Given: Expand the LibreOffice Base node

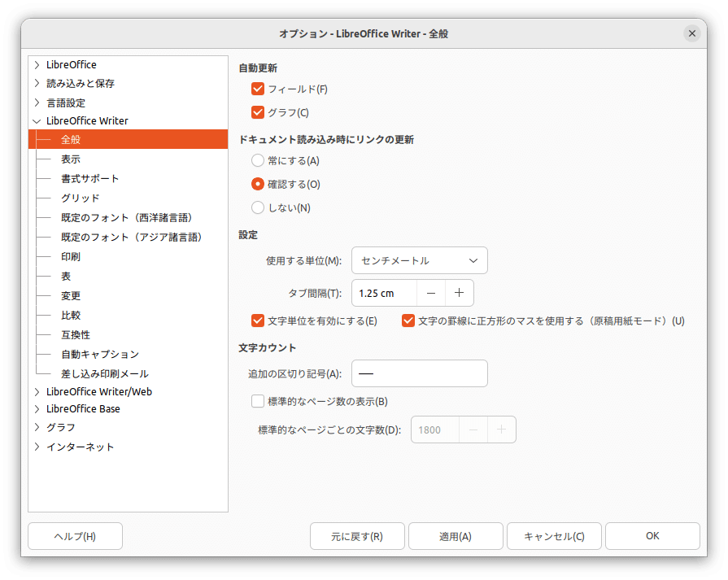Looking at the screenshot, I should (x=37, y=409).
